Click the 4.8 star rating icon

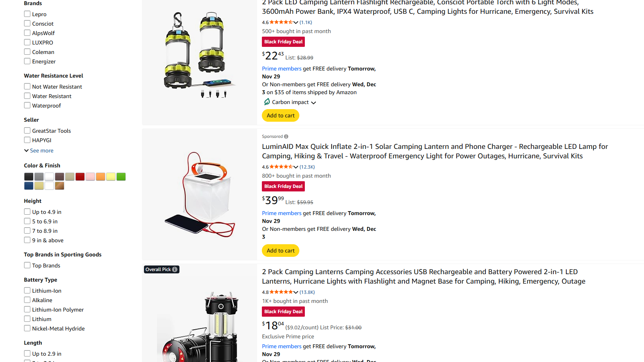coord(281,292)
